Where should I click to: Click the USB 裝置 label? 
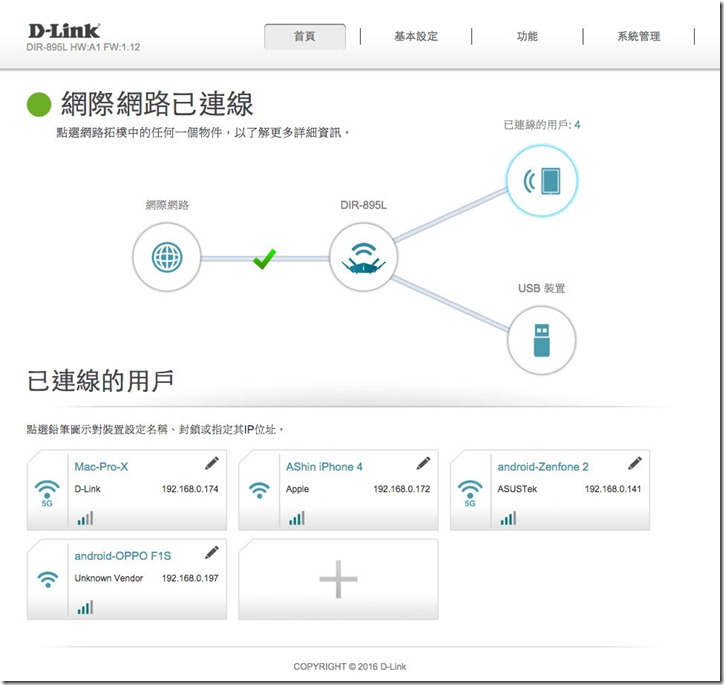point(542,288)
